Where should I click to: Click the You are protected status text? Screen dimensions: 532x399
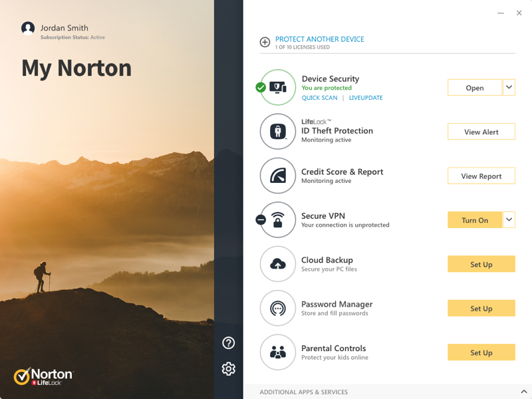[x=327, y=88]
